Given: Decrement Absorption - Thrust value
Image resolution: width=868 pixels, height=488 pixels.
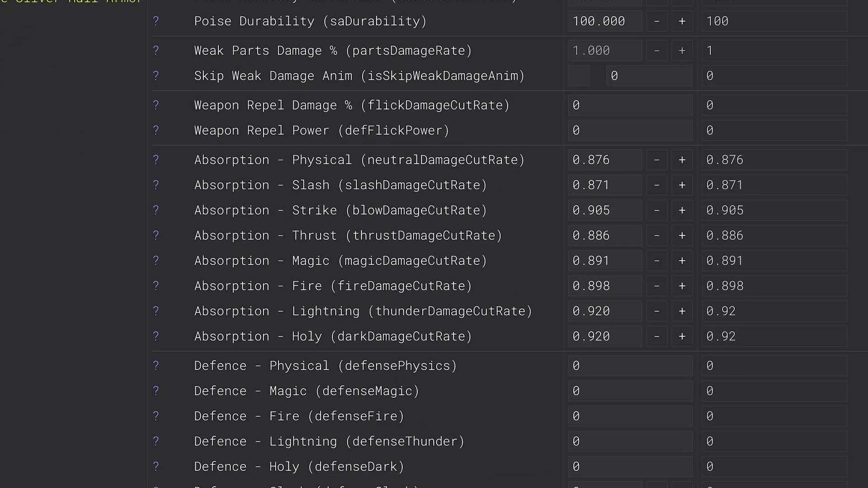Looking at the screenshot, I should click(x=656, y=235).
